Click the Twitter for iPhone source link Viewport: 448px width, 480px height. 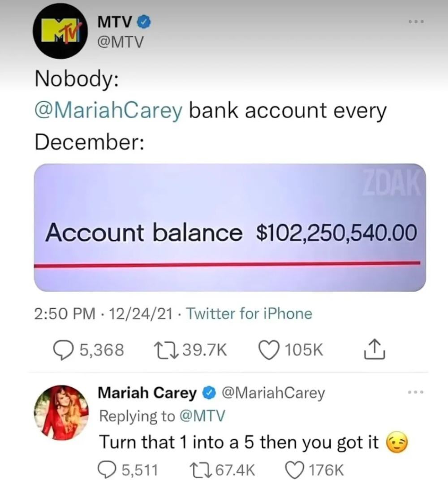pyautogui.click(x=249, y=313)
